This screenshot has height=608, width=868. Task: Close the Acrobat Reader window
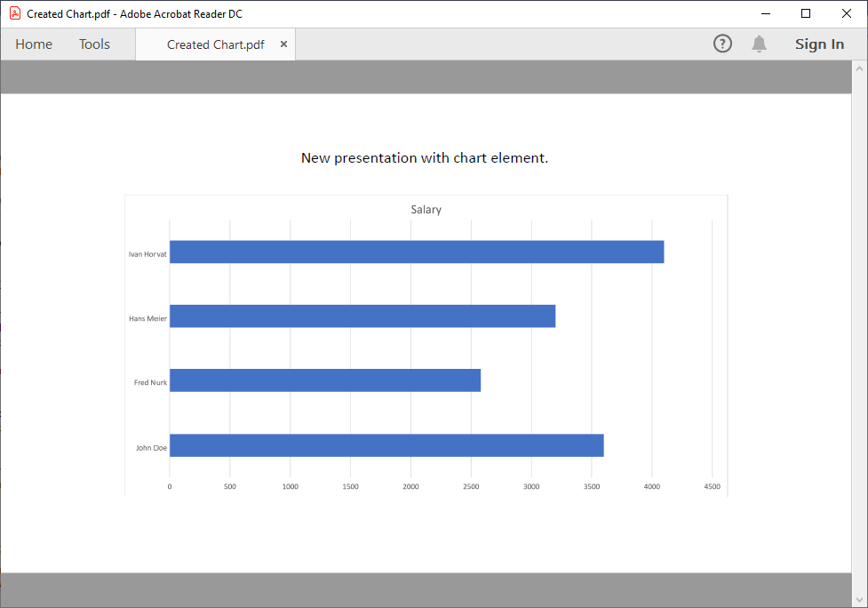(x=846, y=13)
